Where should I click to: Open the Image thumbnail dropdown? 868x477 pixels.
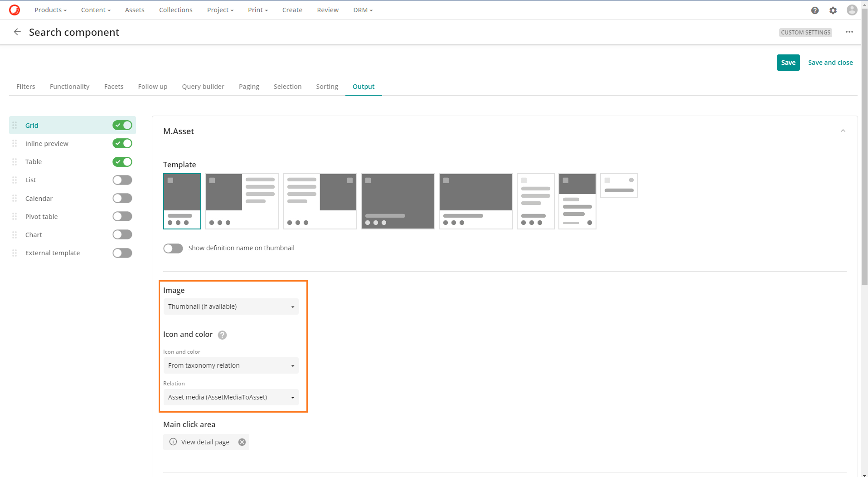tap(231, 306)
